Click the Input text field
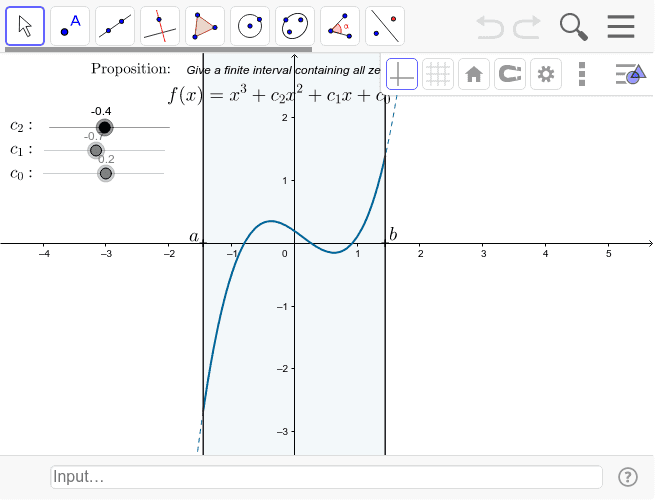 coord(326,477)
